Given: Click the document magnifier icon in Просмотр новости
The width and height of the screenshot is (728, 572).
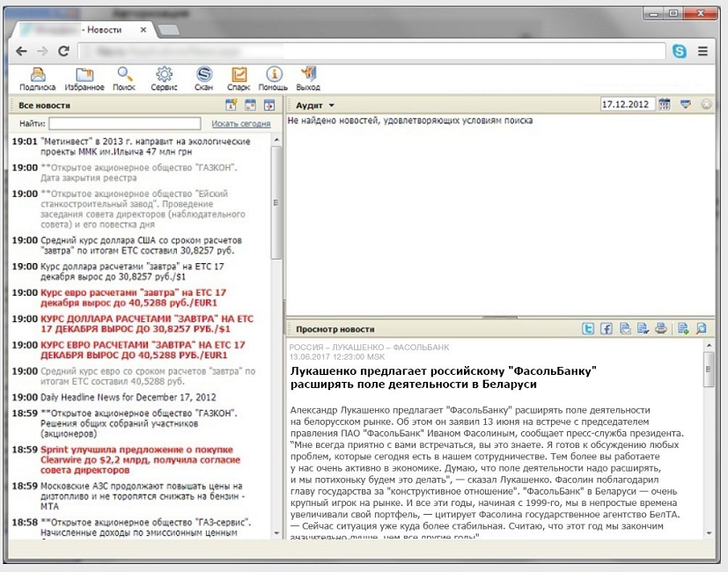Looking at the screenshot, I should [x=701, y=329].
